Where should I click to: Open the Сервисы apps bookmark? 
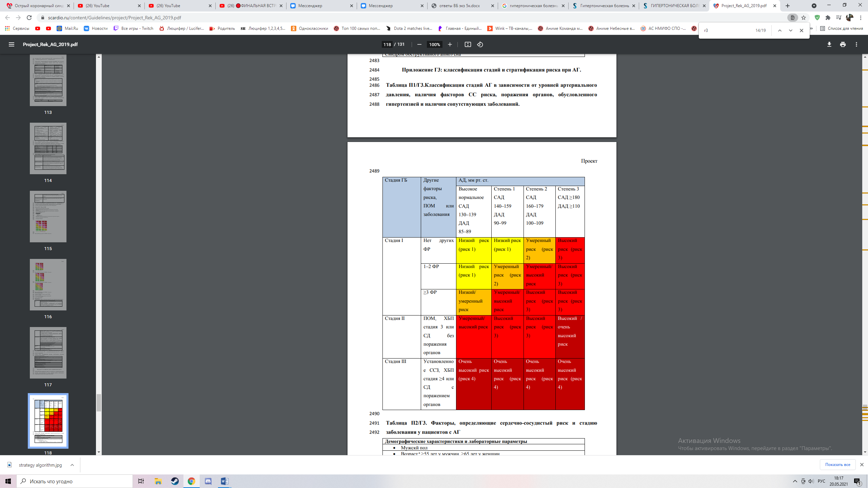(x=17, y=28)
